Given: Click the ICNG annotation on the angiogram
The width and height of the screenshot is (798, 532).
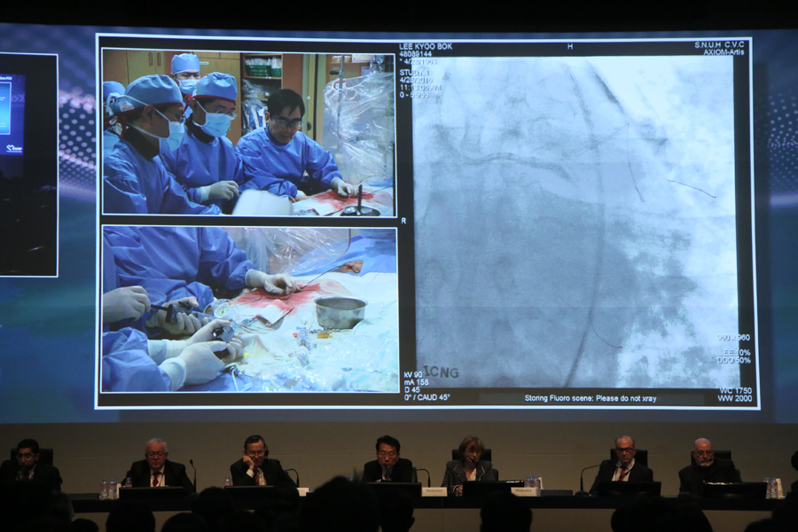Looking at the screenshot, I should click(x=441, y=372).
